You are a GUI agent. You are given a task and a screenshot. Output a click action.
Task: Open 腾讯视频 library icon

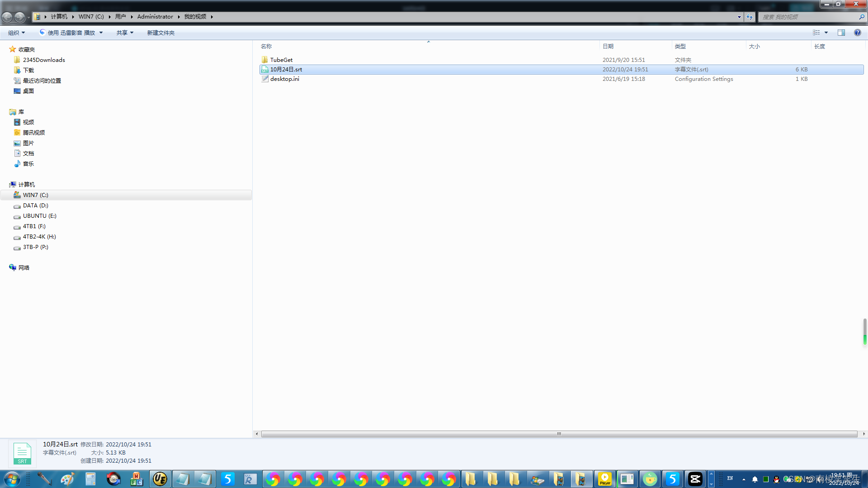[17, 132]
